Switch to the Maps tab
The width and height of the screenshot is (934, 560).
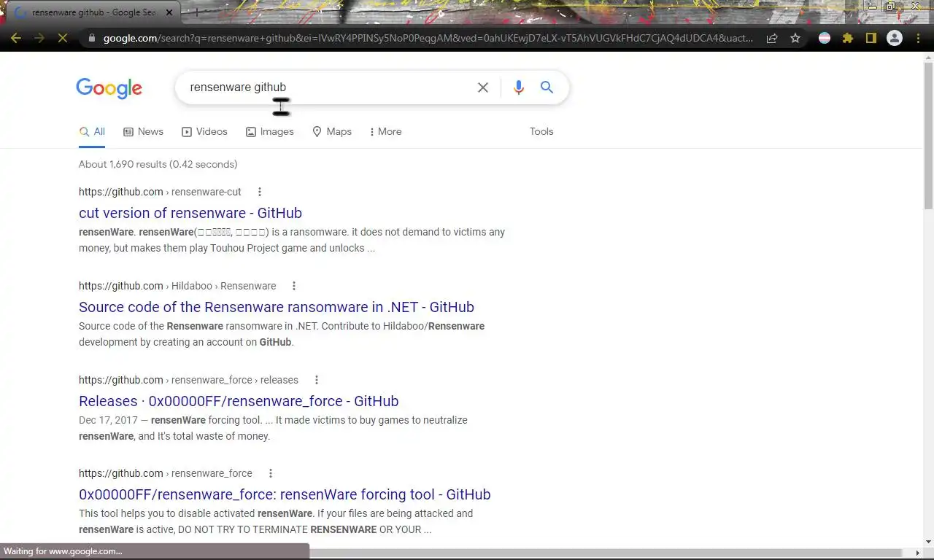click(332, 132)
